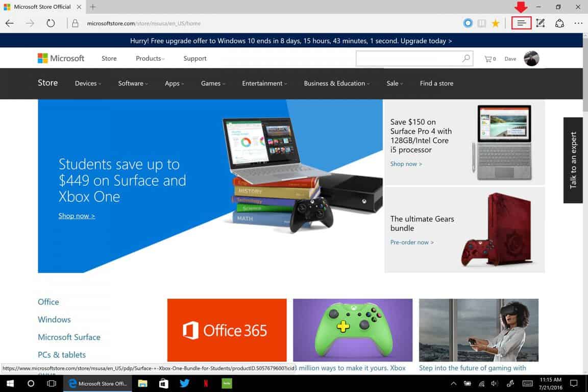Click Dave account name
This screenshot has height=392, width=588.
click(510, 59)
